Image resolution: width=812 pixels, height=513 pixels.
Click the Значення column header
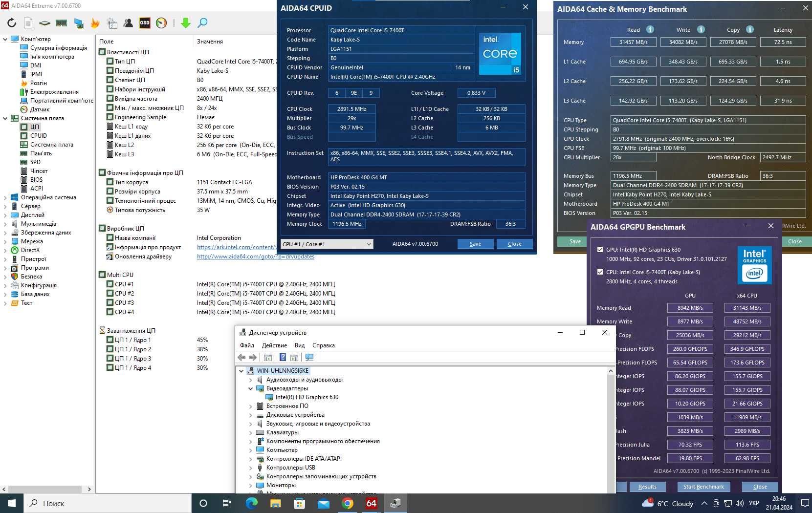point(210,42)
